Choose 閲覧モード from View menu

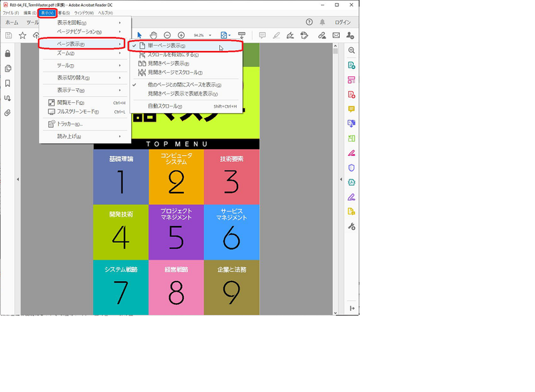tap(85, 102)
